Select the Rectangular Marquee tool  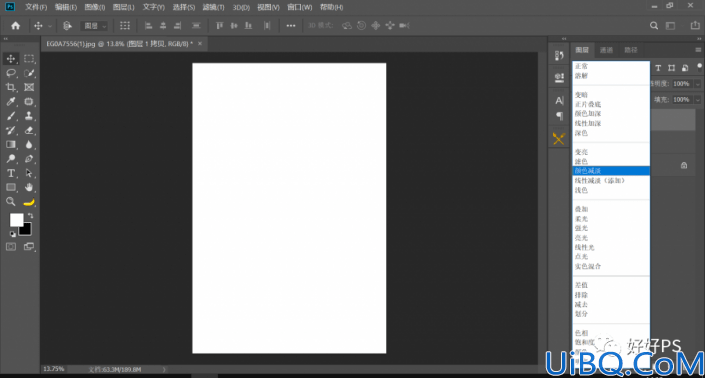(29, 58)
